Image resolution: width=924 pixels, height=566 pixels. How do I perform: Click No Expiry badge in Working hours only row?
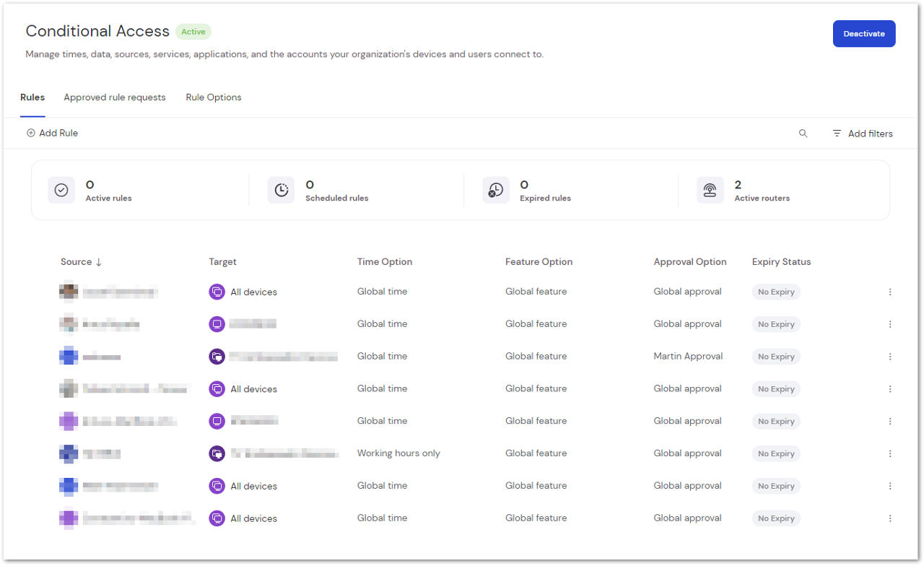tap(776, 453)
